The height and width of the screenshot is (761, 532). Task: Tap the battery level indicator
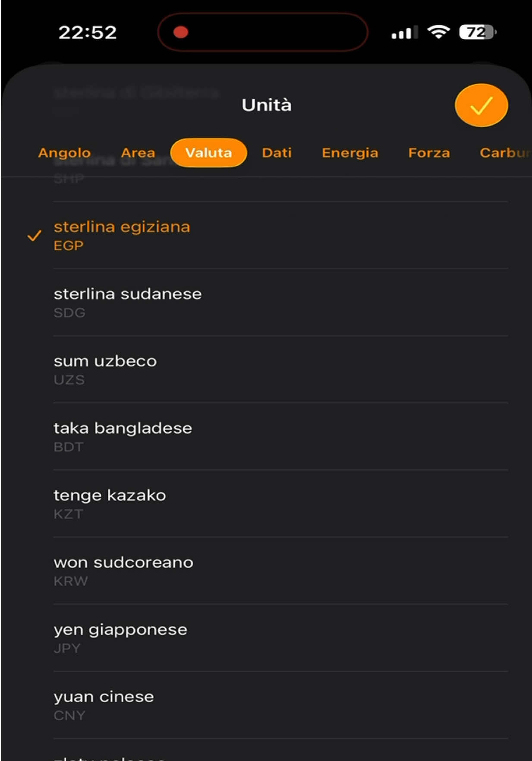pyautogui.click(x=477, y=32)
